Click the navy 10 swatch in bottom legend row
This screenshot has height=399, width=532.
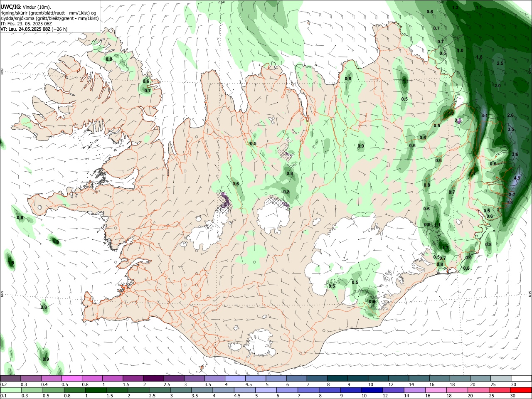tap(372, 390)
